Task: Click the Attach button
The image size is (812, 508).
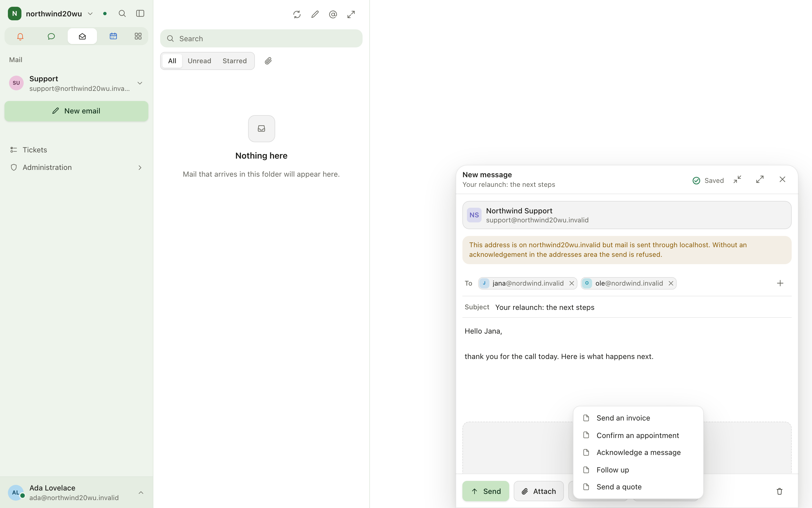Action: point(539,491)
